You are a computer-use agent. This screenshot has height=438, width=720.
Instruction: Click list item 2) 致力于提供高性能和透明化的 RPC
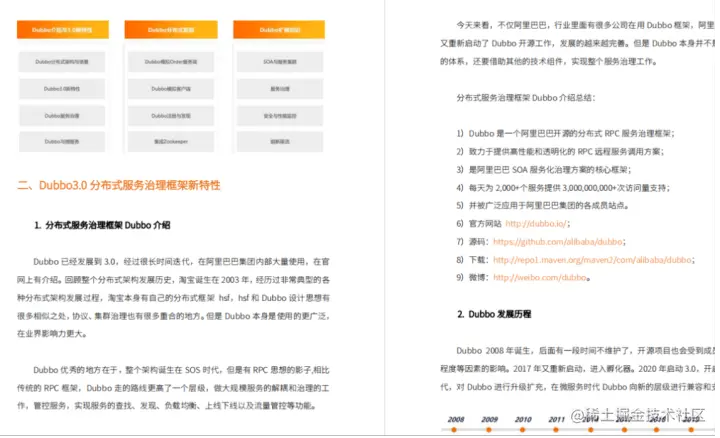[x=560, y=152]
